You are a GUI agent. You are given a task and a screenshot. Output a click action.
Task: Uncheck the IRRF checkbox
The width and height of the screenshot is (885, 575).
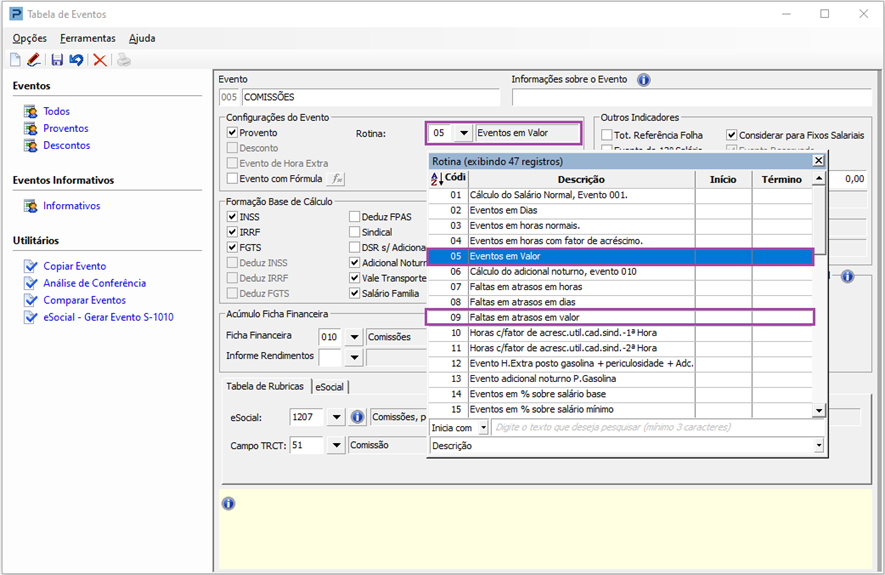pos(232,232)
